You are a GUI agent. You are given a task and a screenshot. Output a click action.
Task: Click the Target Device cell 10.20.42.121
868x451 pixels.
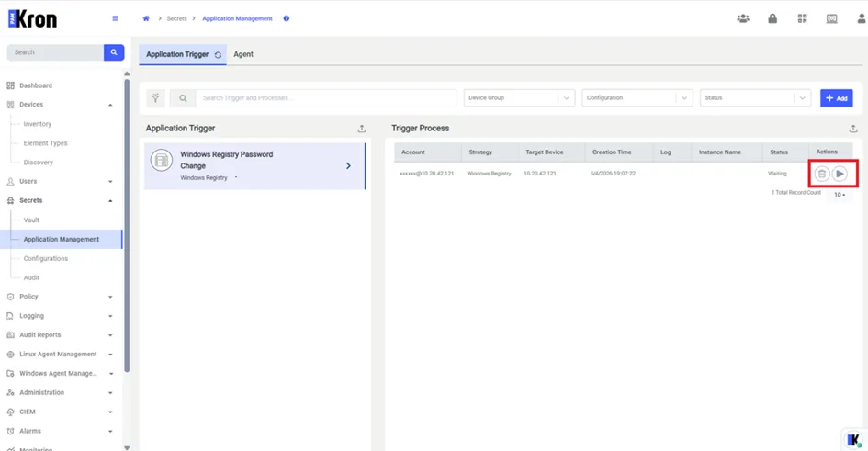click(540, 174)
